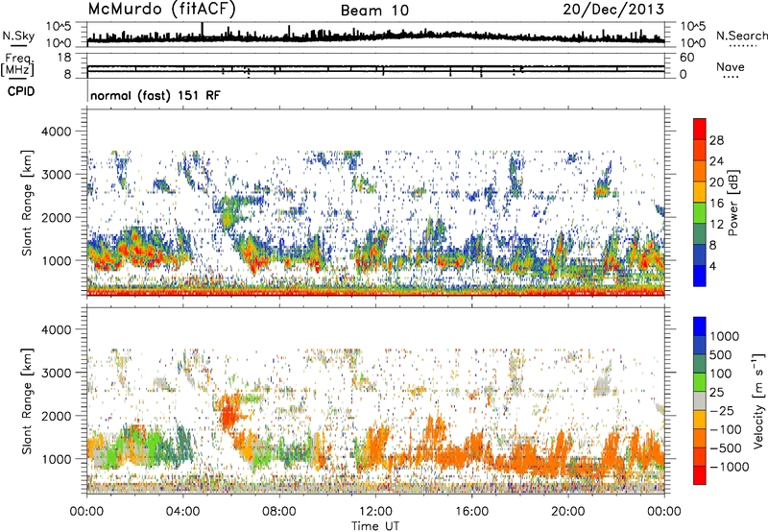Click the 04:00 time tick label
This screenshot has width=768, height=532.
point(182,512)
